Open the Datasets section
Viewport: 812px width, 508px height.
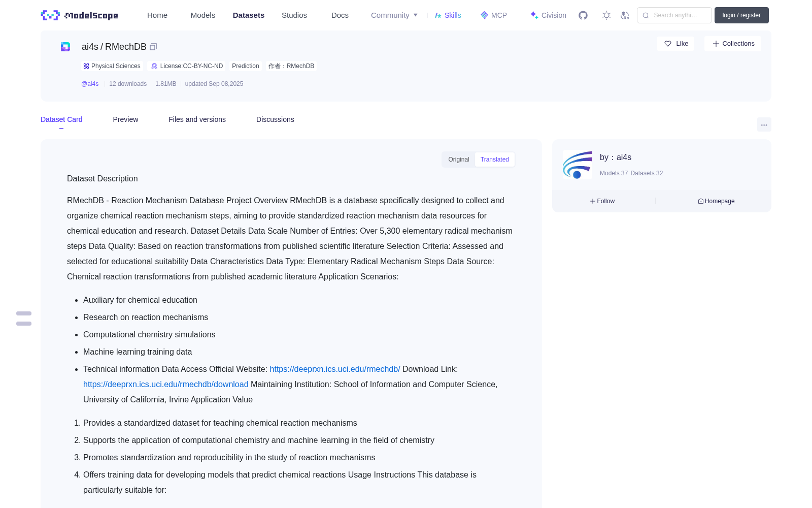click(x=249, y=15)
